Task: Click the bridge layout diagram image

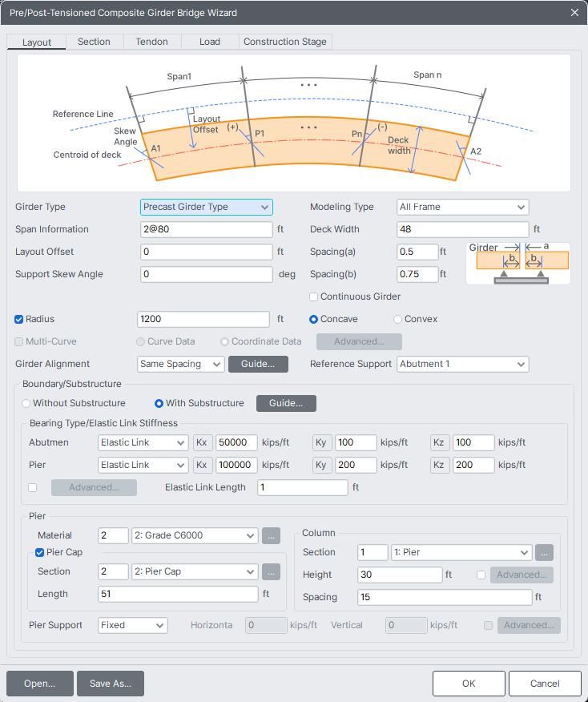Action: [x=293, y=123]
